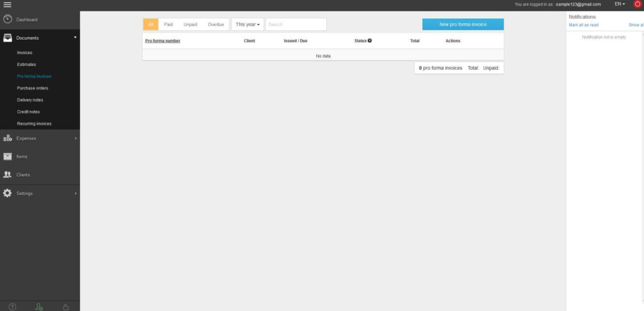The width and height of the screenshot is (644, 311).
Task: Select the Unpaid filter tab
Action: (190, 25)
